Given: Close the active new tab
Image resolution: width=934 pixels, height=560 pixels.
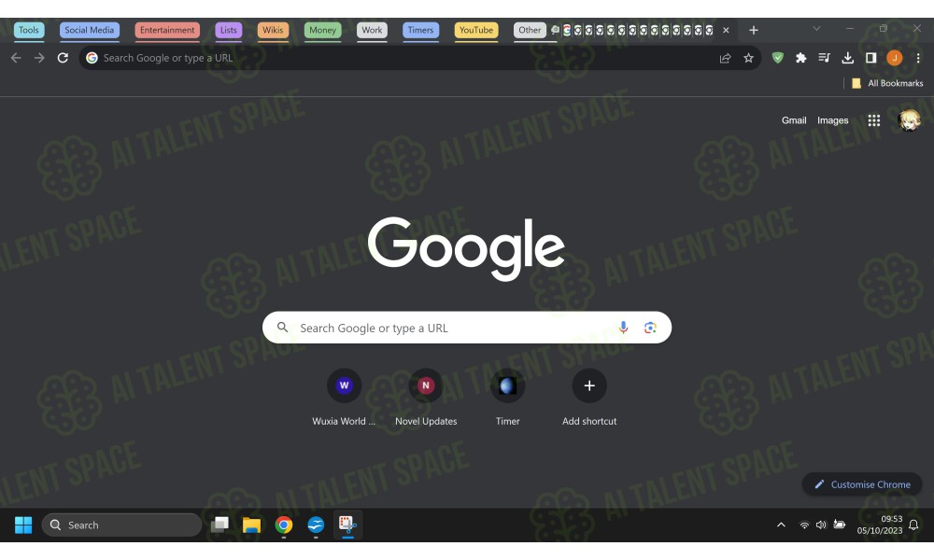Looking at the screenshot, I should coord(726,30).
